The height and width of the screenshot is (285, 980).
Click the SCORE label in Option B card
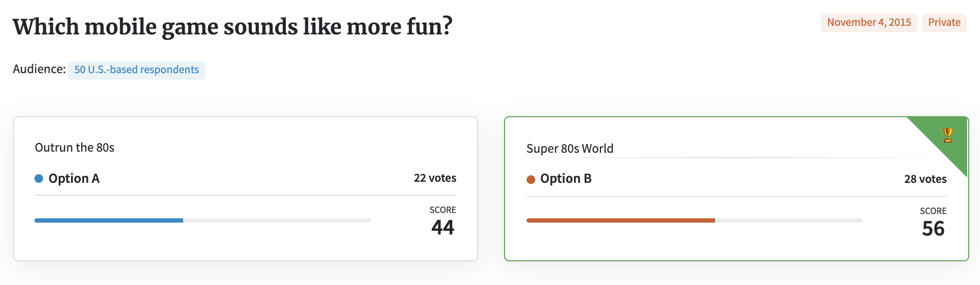tap(933, 211)
